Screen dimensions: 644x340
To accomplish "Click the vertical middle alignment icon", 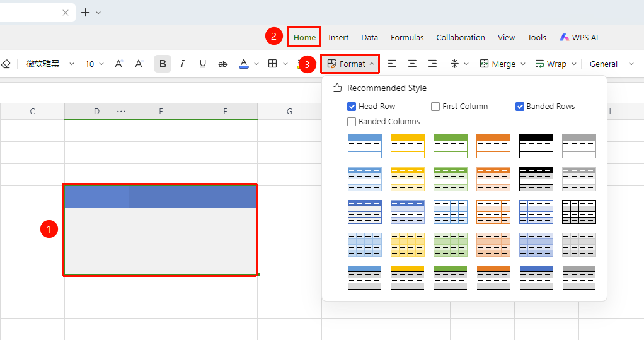I will click(454, 64).
